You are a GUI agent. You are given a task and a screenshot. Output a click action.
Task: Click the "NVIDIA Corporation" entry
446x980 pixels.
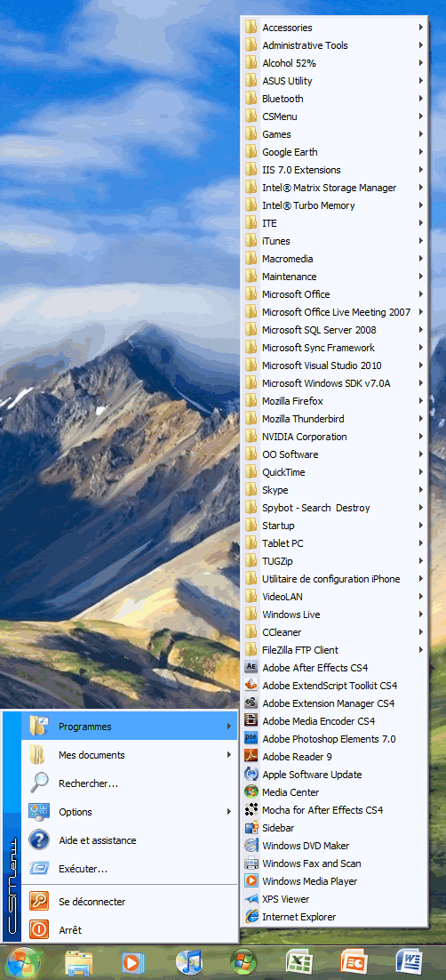335,437
